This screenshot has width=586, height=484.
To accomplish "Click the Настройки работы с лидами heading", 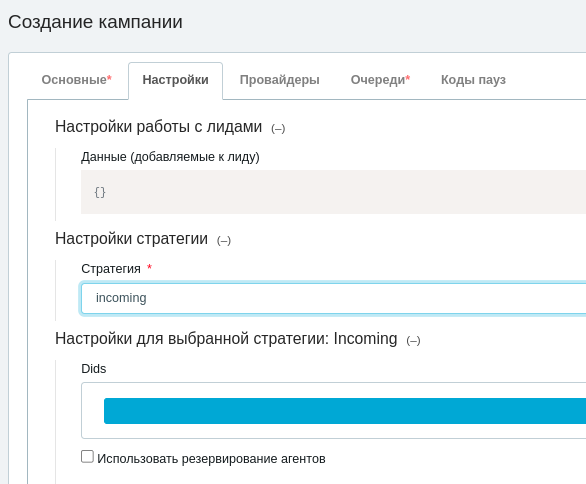I will pos(158,127).
